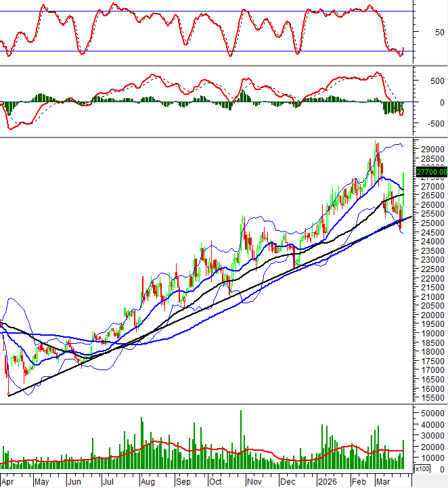Click the Jul month label on date axis
The width and height of the screenshot is (448, 488).
click(x=108, y=481)
